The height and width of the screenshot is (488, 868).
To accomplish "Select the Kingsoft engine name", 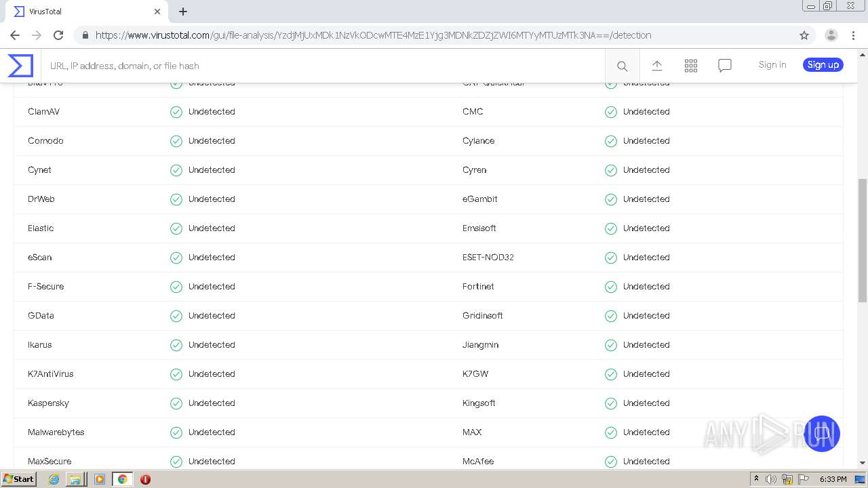I will click(x=479, y=403).
